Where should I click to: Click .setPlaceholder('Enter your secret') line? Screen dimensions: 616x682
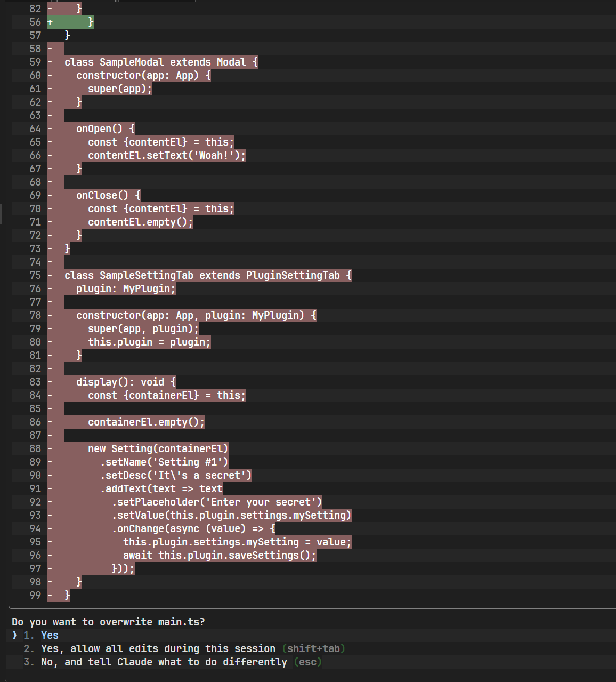[217, 502]
